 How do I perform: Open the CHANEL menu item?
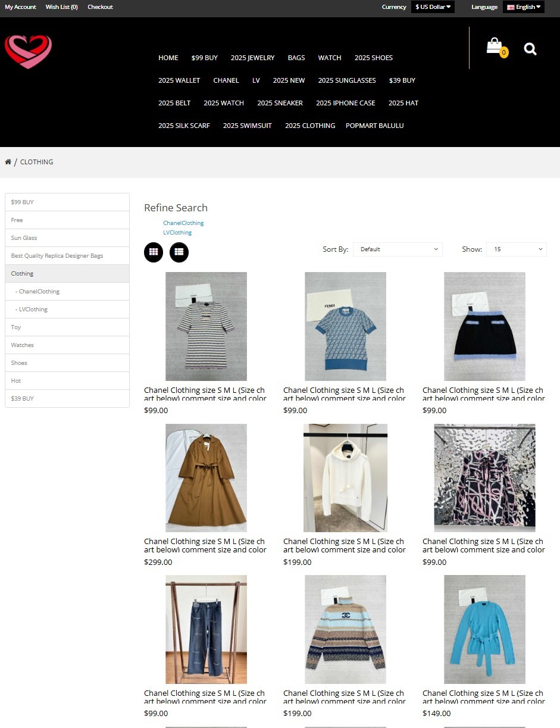tap(226, 80)
